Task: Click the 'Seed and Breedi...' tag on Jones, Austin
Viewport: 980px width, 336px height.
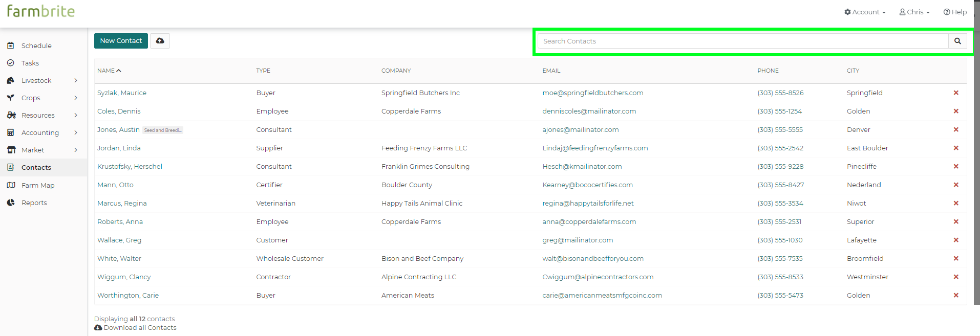Action: click(163, 130)
